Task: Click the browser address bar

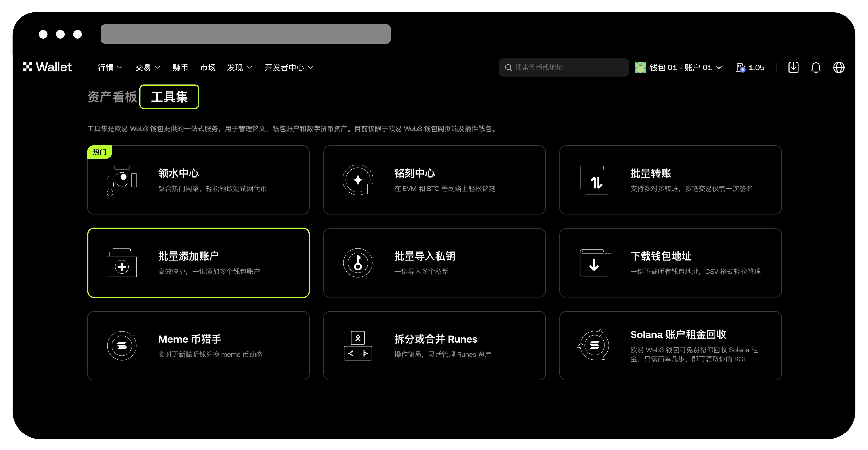Action: pos(246,34)
